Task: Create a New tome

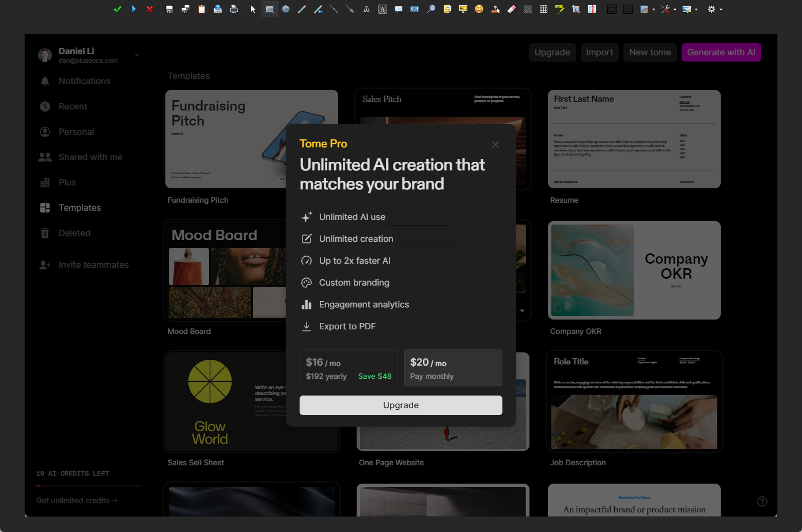Action: point(650,52)
